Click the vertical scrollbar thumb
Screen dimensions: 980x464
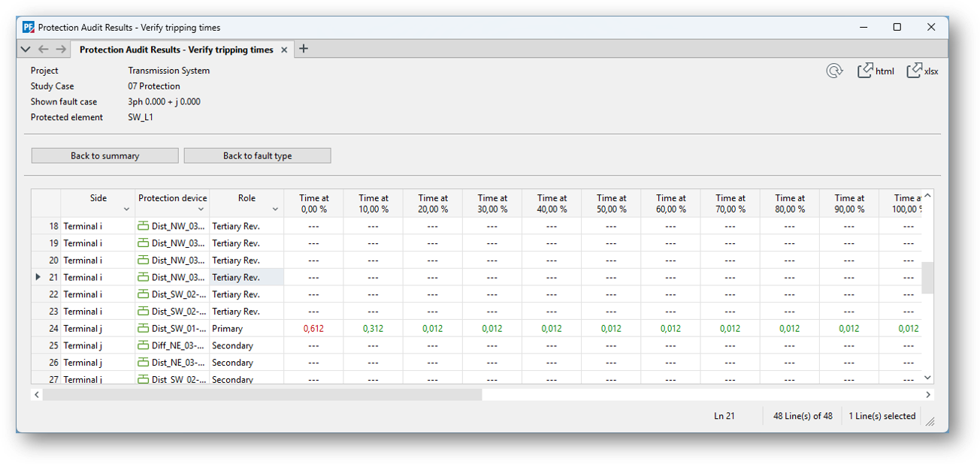[927, 278]
